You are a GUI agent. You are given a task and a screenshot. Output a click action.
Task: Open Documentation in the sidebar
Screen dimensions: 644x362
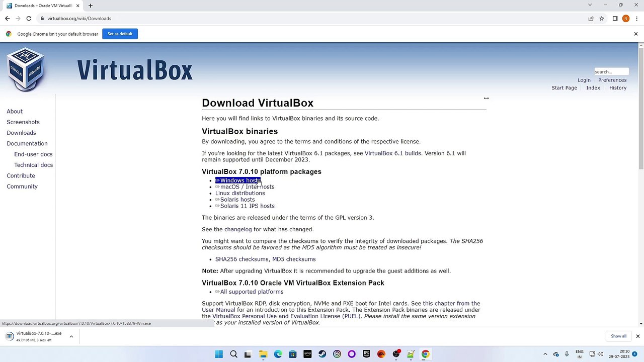point(27,143)
